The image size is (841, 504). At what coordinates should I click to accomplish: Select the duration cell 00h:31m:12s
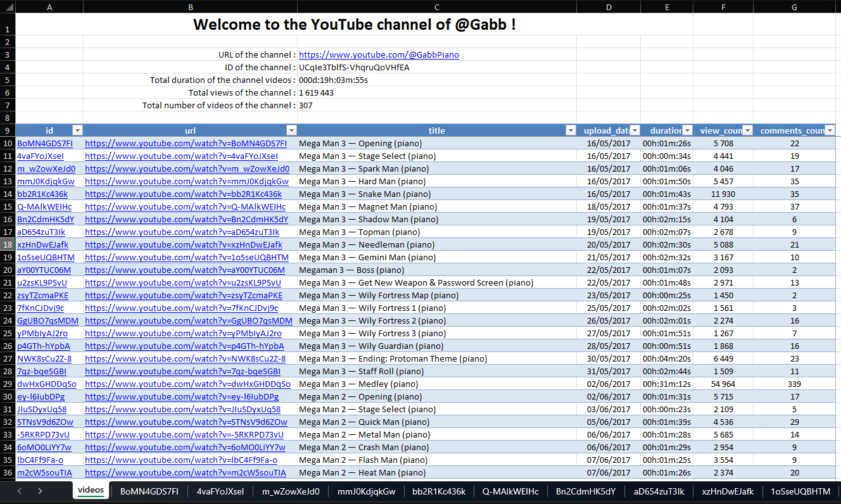[x=667, y=384]
